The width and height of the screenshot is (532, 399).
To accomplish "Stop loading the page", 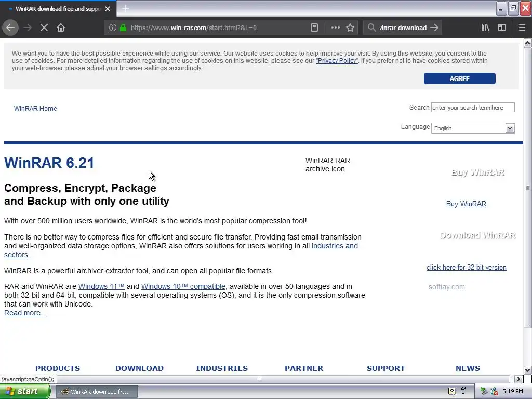I will 44,28.
